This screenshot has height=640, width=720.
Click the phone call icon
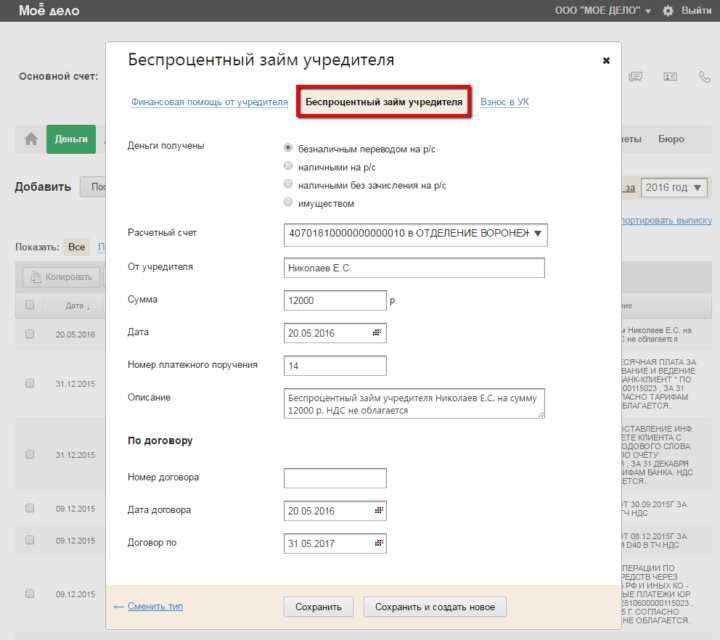tap(704, 76)
